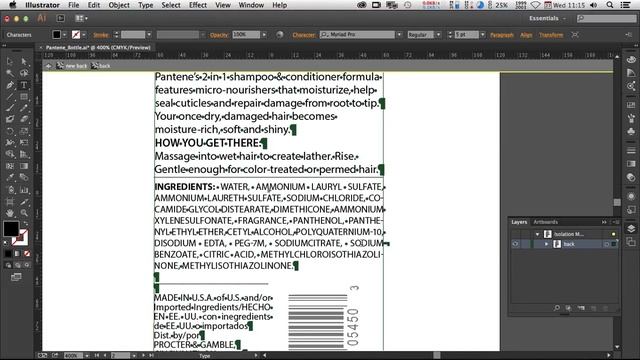Switch to the Artboards tab

[545, 222]
